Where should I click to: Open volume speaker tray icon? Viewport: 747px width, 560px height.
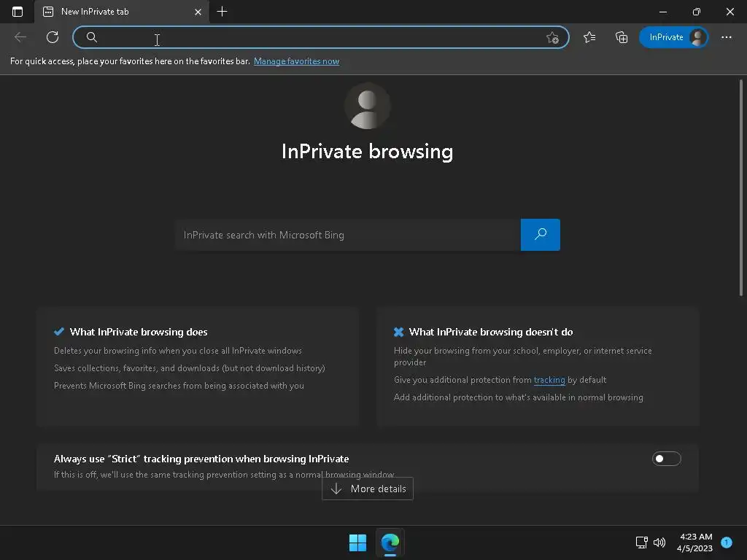[x=659, y=542]
